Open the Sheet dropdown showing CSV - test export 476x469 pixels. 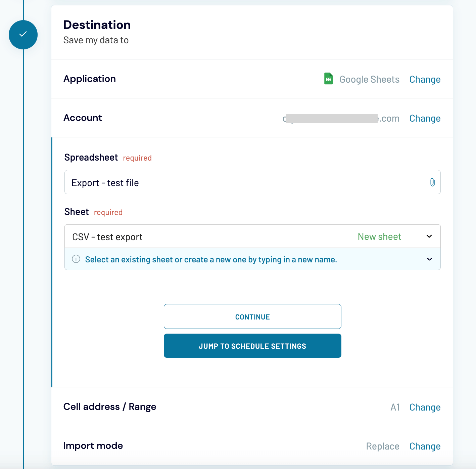[x=201, y=236]
